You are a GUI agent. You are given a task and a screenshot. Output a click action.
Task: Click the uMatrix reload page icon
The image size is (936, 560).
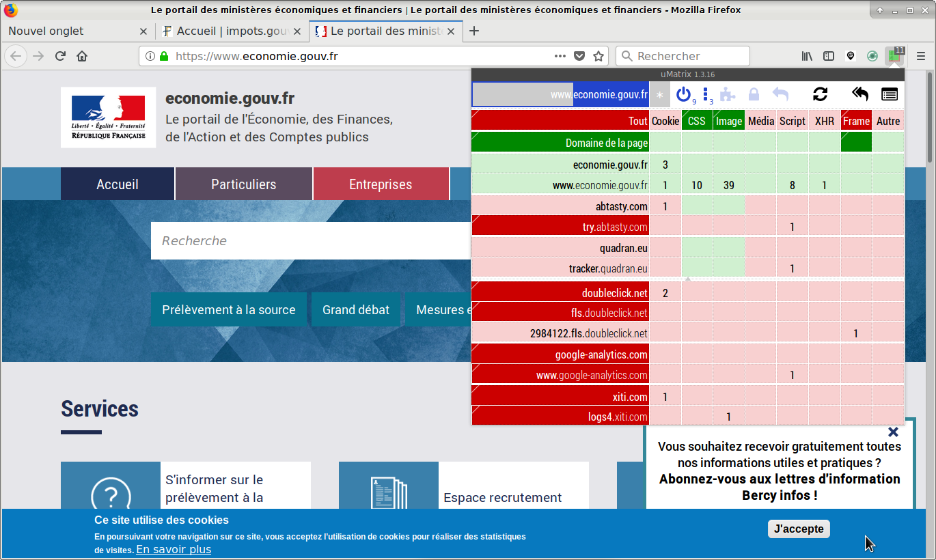pyautogui.click(x=821, y=94)
